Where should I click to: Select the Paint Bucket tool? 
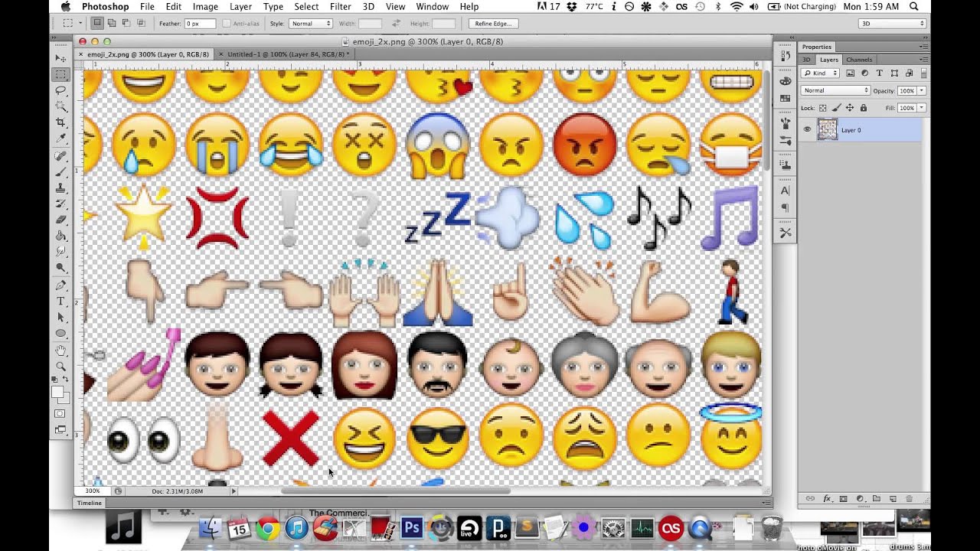[x=60, y=236]
